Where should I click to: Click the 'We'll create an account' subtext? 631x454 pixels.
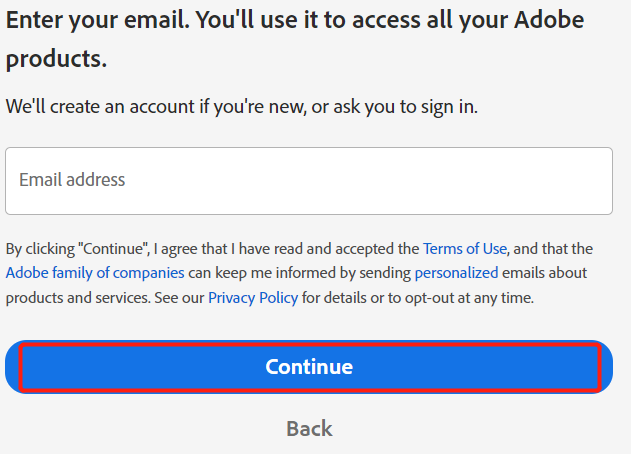(241, 106)
